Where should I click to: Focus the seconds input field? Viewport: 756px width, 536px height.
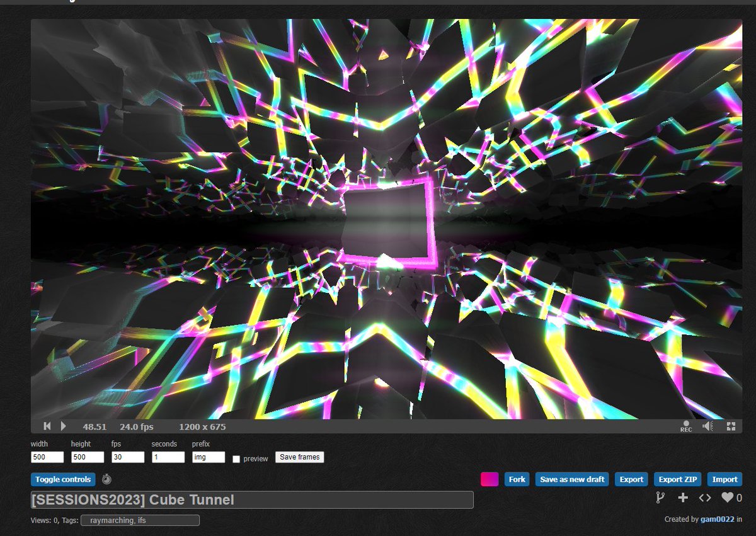tap(168, 457)
